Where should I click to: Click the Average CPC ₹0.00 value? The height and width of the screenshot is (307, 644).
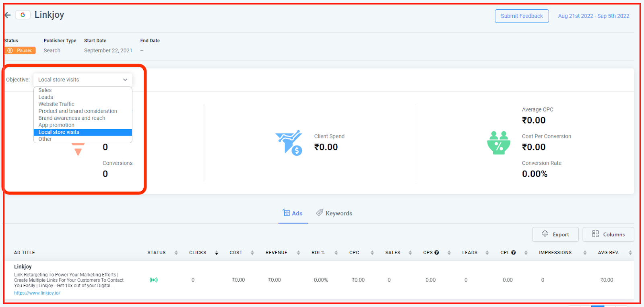[x=534, y=120]
